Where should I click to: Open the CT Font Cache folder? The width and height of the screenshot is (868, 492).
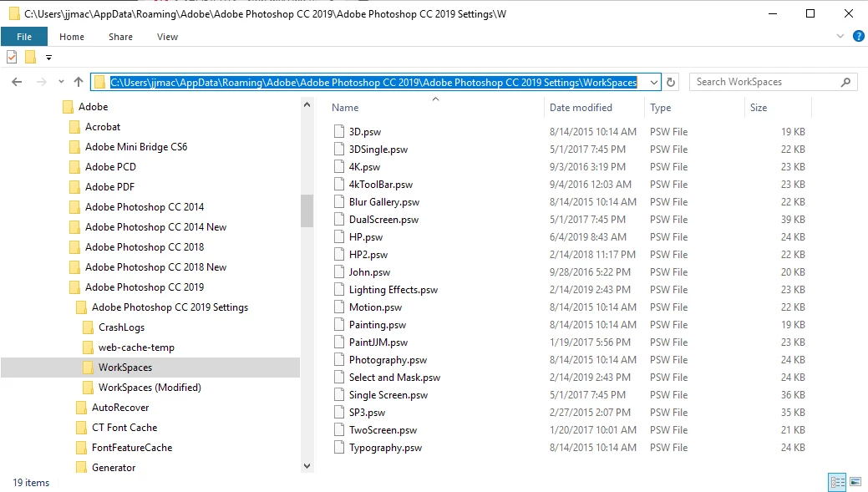(x=124, y=427)
